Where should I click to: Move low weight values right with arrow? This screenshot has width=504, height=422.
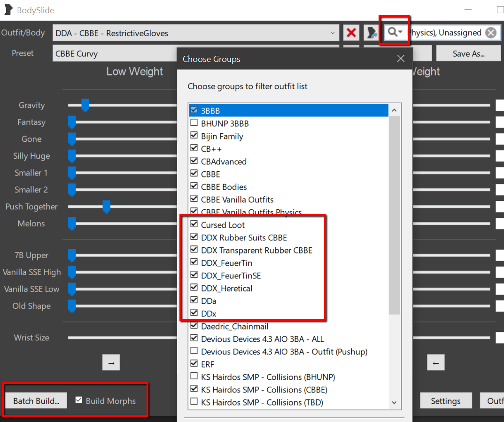point(111,362)
